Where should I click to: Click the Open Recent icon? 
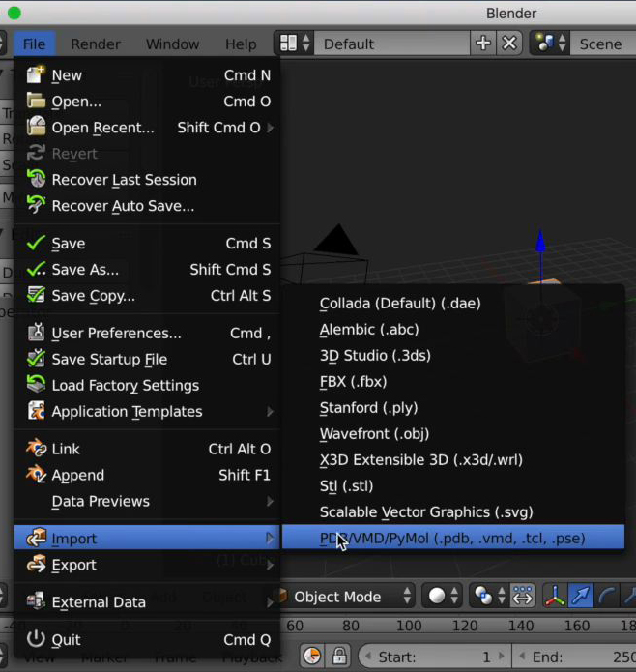tap(36, 128)
